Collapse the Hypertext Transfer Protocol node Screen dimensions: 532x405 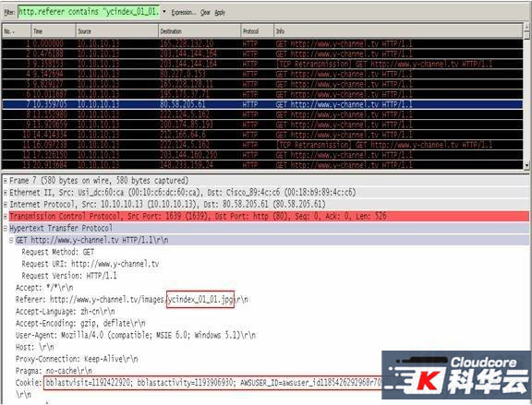coord(6,228)
